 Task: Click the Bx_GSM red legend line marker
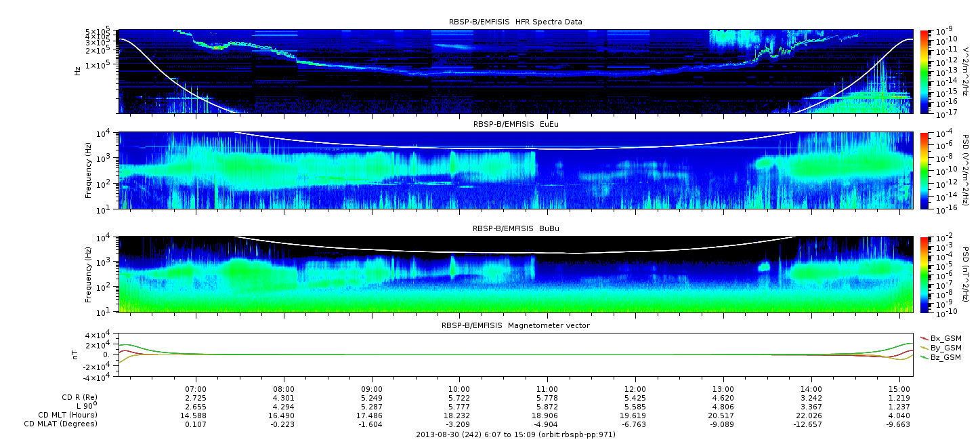pos(924,338)
